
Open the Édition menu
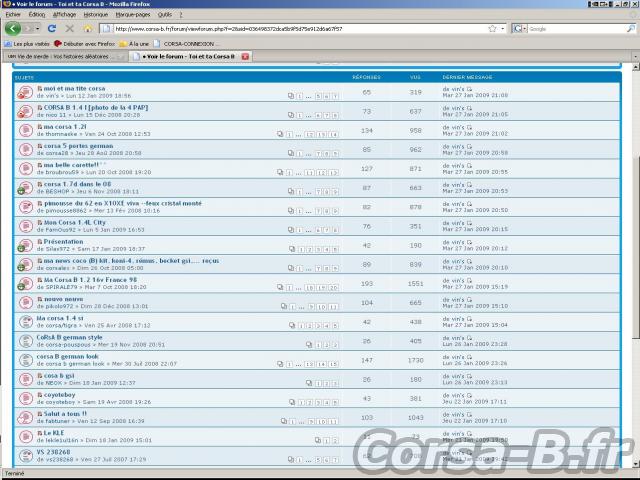click(37, 14)
